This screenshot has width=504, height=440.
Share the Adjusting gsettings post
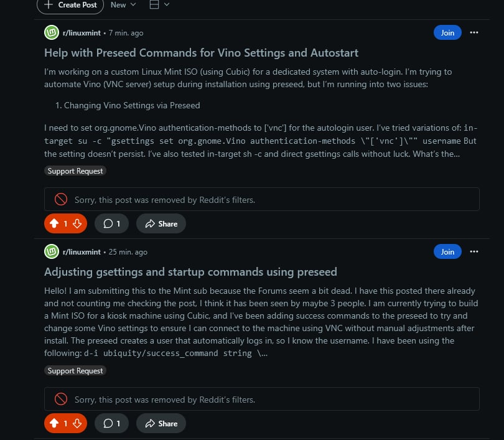coord(161,423)
